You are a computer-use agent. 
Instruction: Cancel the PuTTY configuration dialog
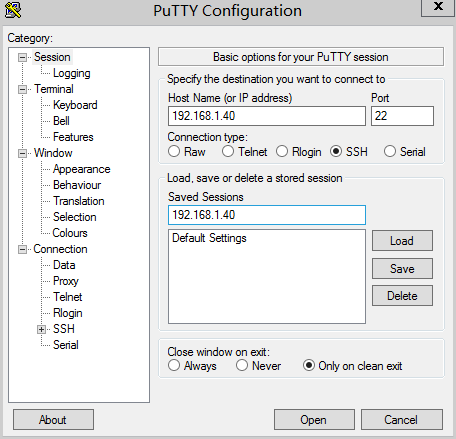coord(402,420)
